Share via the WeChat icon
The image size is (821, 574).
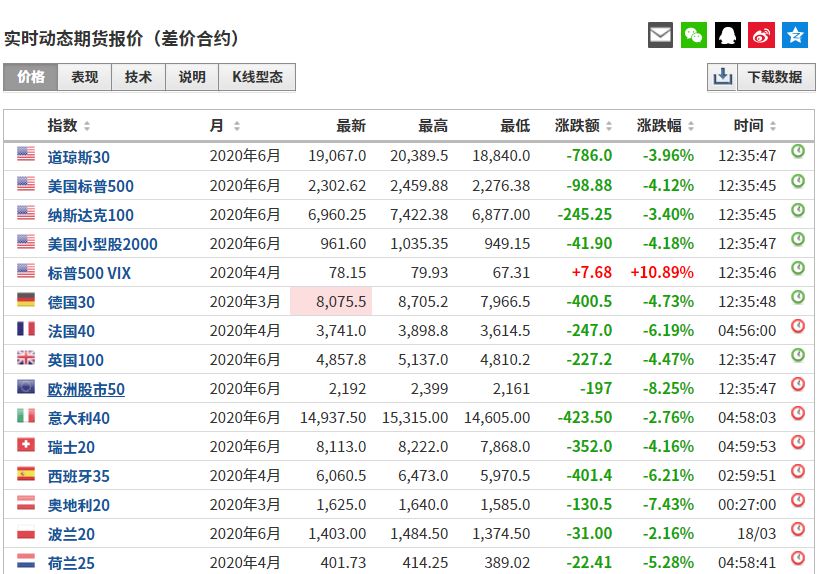tap(694, 36)
